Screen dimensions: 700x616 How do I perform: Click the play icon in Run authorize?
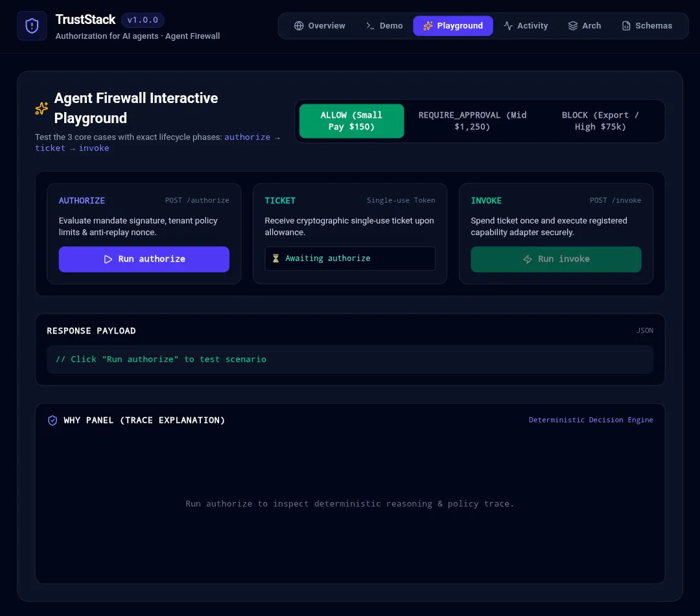coord(108,259)
